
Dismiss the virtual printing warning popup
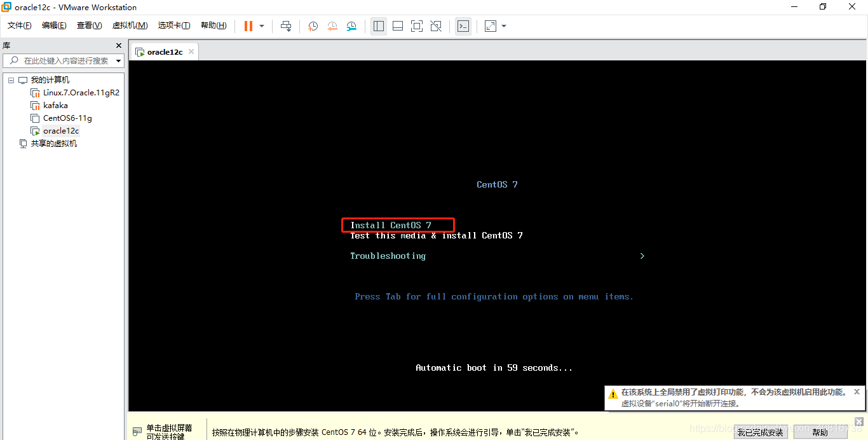click(857, 392)
